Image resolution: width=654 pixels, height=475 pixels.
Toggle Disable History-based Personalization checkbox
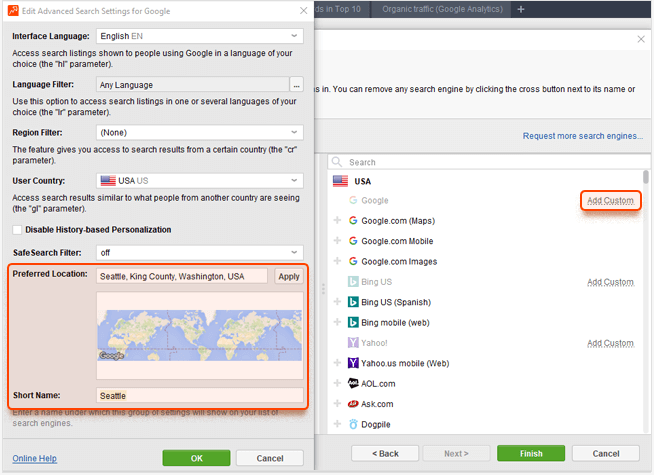[x=17, y=230]
